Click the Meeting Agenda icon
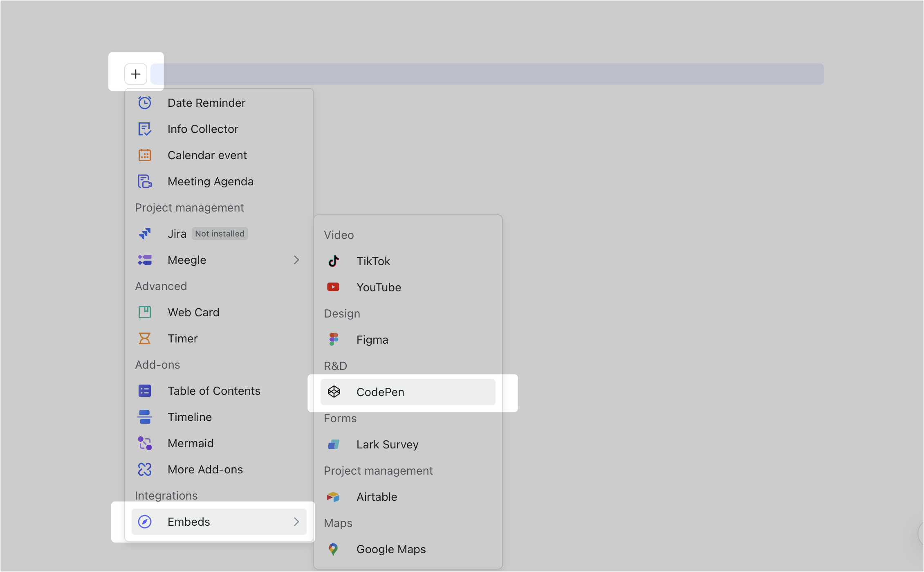The image size is (924, 572). click(145, 181)
